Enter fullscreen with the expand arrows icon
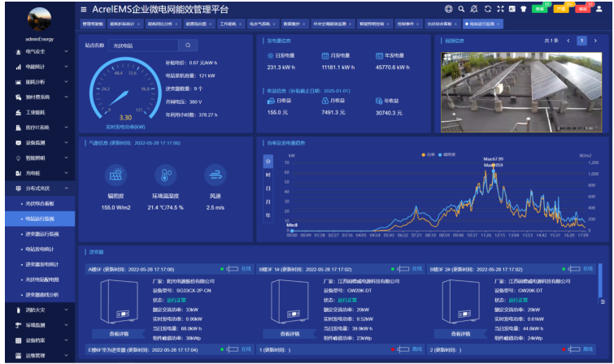 coord(500,9)
